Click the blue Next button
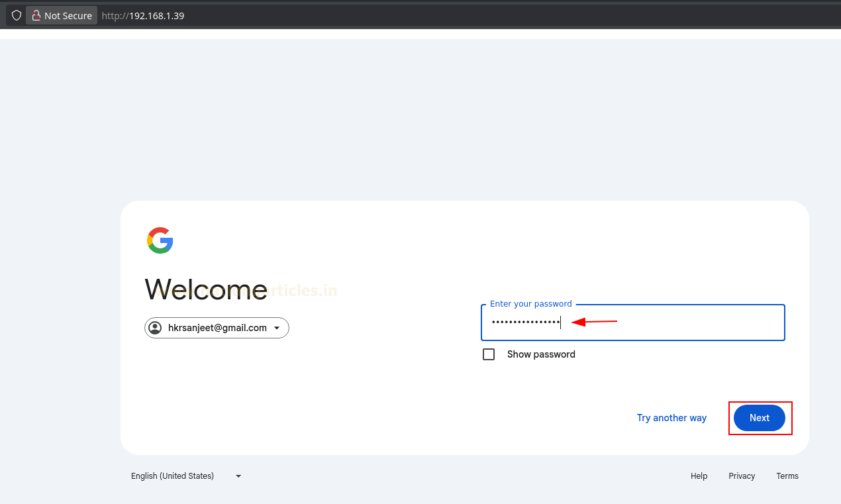Image resolution: width=841 pixels, height=504 pixels. point(760,418)
